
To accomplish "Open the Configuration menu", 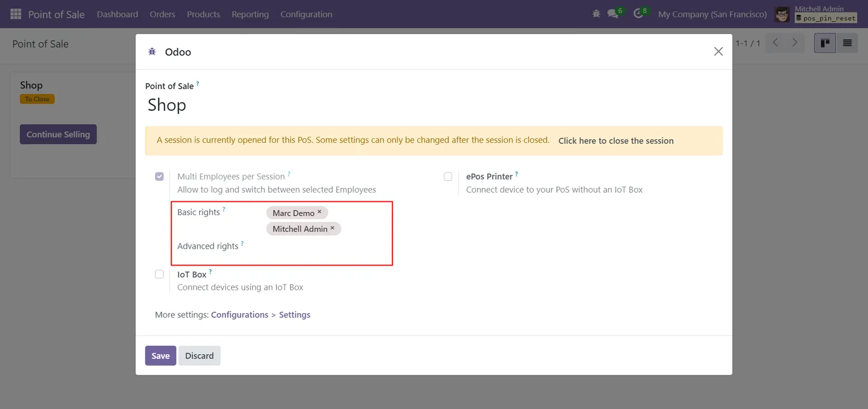I will coord(306,14).
